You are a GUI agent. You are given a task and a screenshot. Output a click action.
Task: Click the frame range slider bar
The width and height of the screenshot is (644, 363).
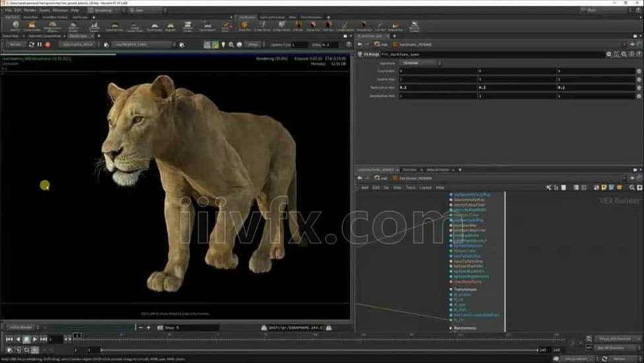319,350
